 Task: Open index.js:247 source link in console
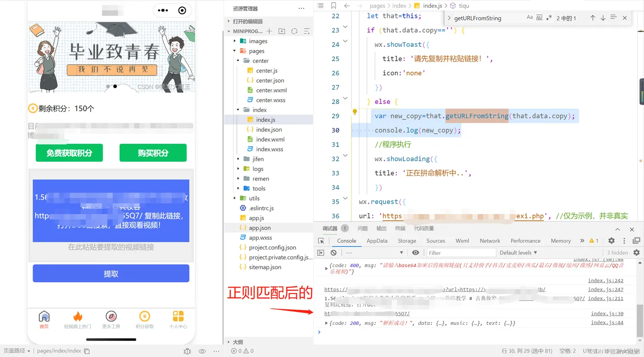[x=605, y=289]
